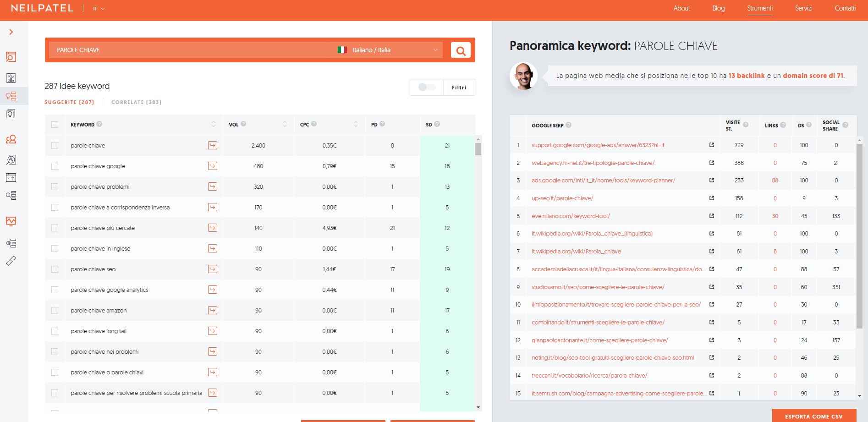Click help icon next to VOL header

point(243,124)
